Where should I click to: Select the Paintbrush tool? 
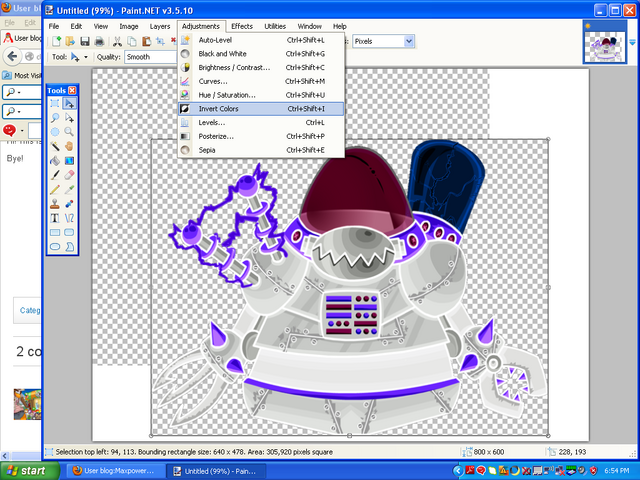coord(55,175)
